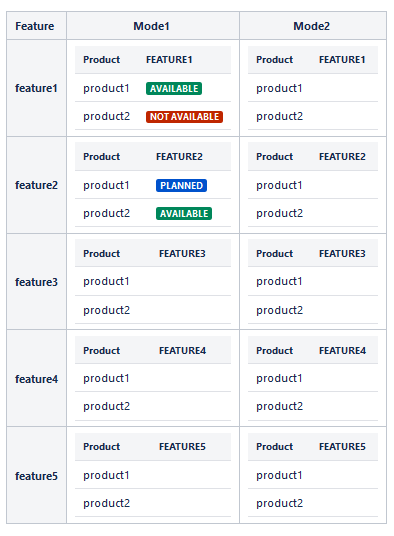
Task: Click product1 in Mode2 feature2 table
Action: tap(279, 186)
